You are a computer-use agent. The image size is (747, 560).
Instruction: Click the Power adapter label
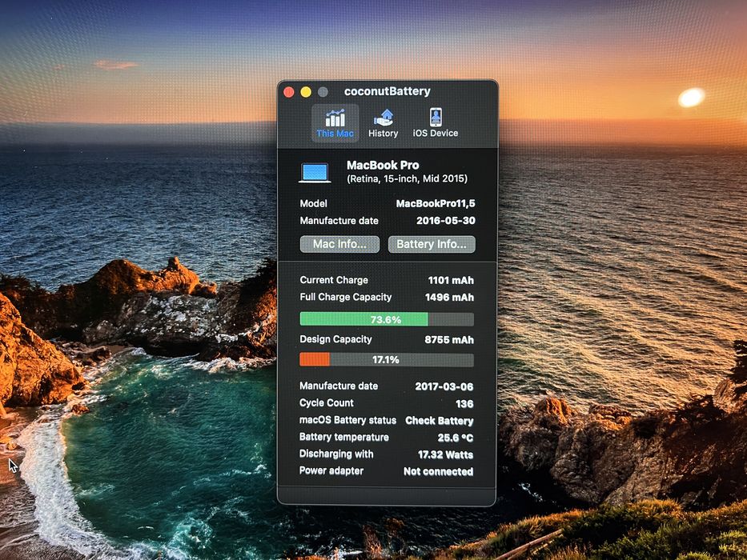(x=331, y=471)
